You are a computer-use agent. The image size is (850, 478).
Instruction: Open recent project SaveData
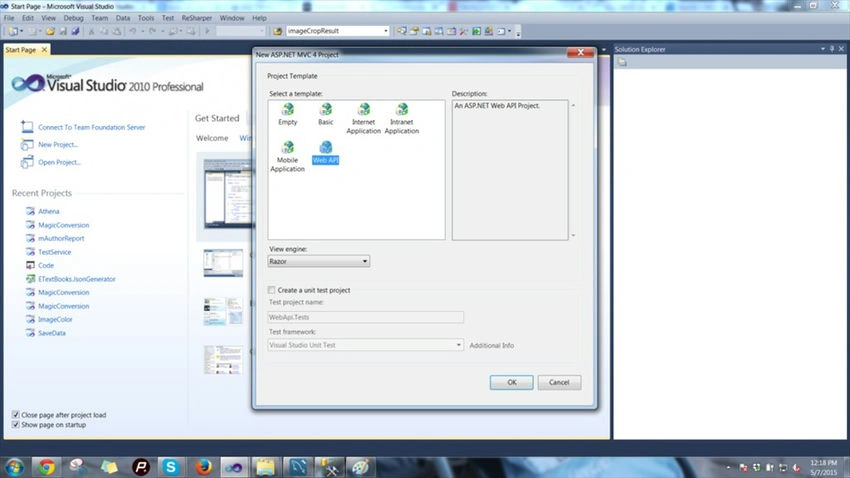51,333
